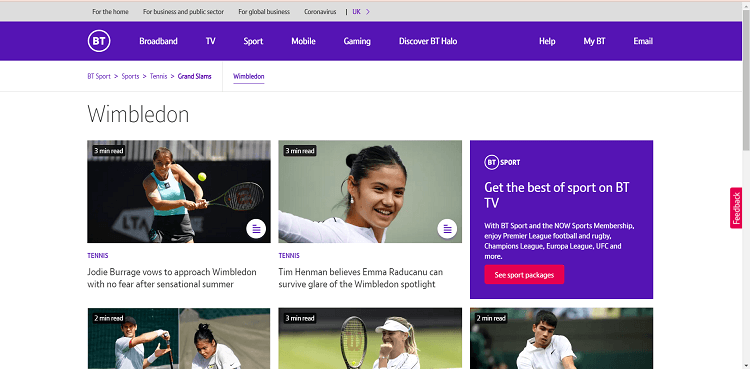
Task: Open the Coronavirus link
Action: (320, 12)
